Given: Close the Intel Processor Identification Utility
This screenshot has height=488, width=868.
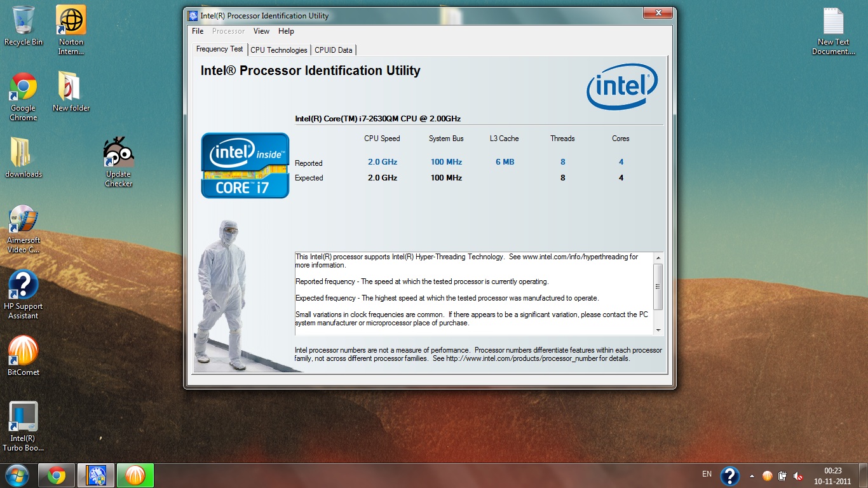Looking at the screenshot, I should (658, 13).
